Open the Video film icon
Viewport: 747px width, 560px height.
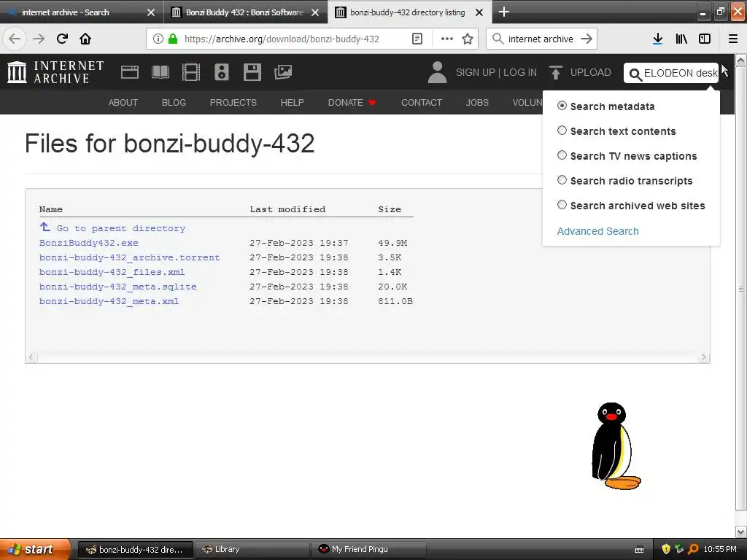pos(191,72)
